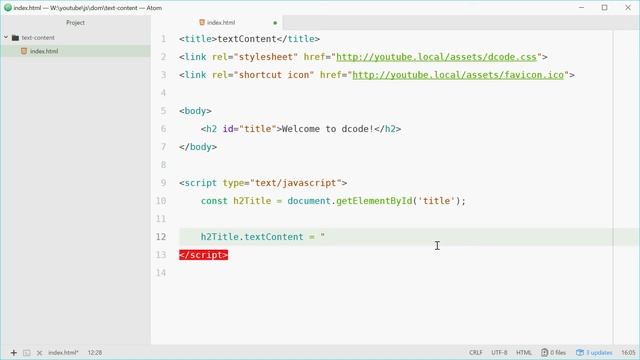Screen dimensions: 640x360
Task: Maximize the Atom window
Action: 604,7
